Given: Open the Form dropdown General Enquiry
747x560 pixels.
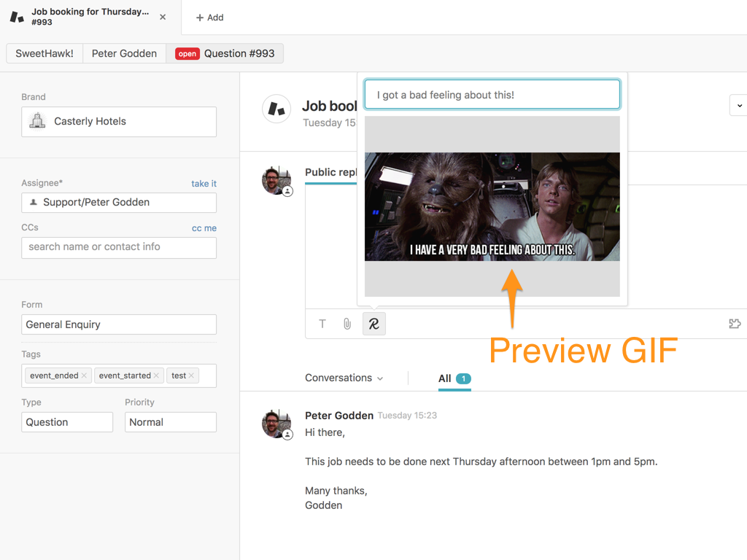Looking at the screenshot, I should pyautogui.click(x=119, y=324).
